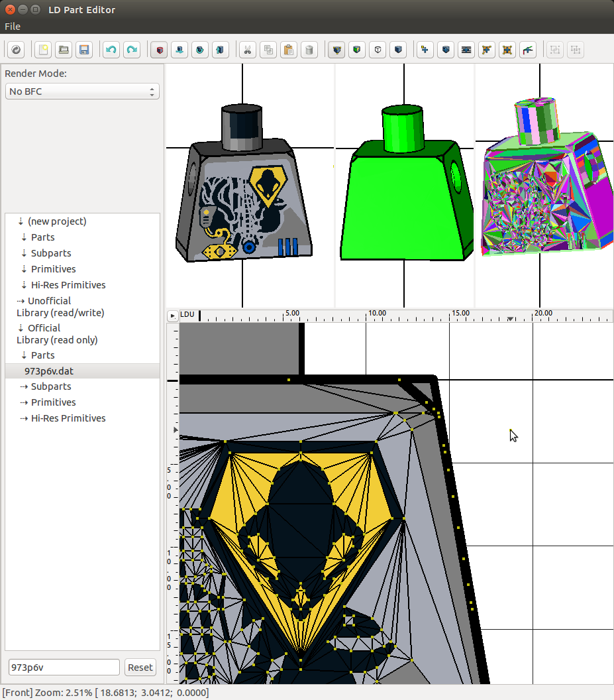614x700 pixels.
Task: Create a new file with the New icon
Action: tap(43, 50)
